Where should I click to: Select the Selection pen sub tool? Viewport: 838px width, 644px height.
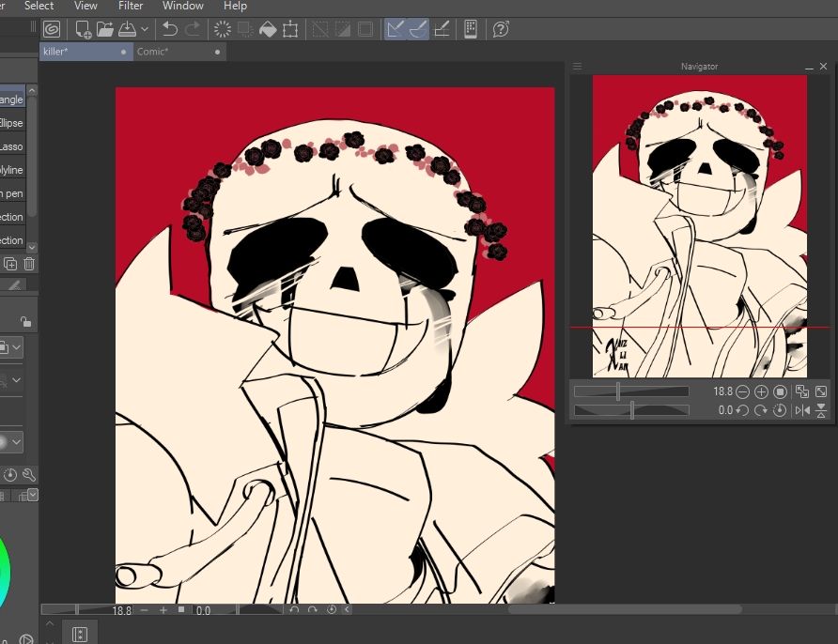click(12, 193)
